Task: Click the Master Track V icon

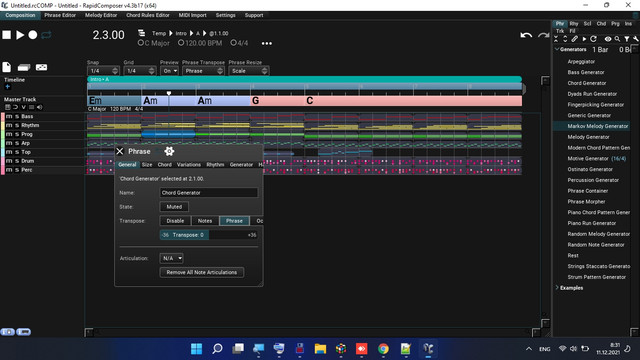Action: pyautogui.click(x=23, y=107)
